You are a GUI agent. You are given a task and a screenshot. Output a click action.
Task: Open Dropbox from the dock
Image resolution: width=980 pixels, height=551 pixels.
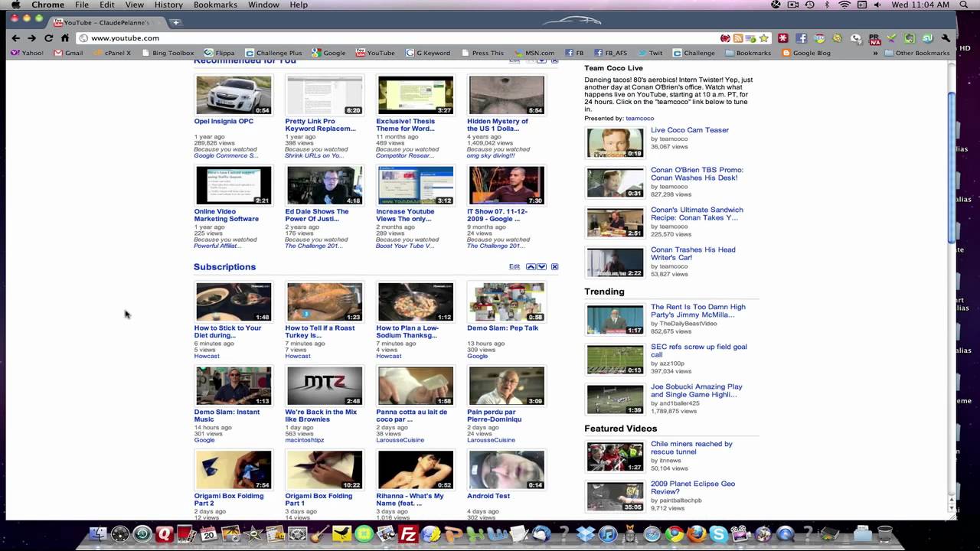click(x=587, y=533)
